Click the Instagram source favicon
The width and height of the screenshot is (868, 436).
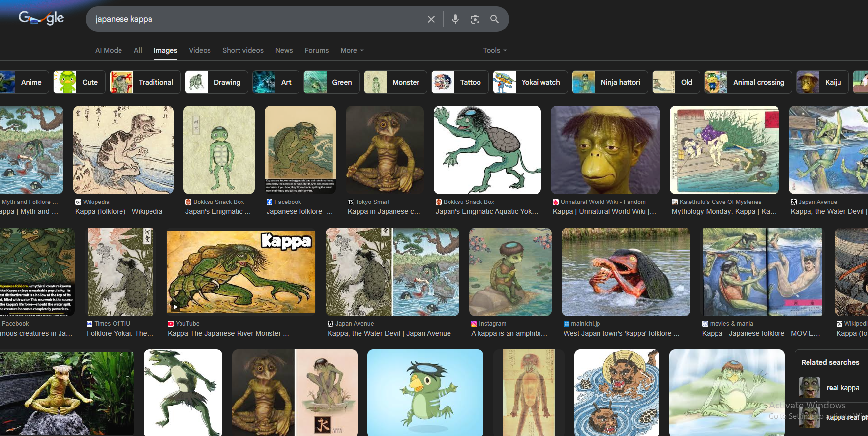tap(474, 324)
